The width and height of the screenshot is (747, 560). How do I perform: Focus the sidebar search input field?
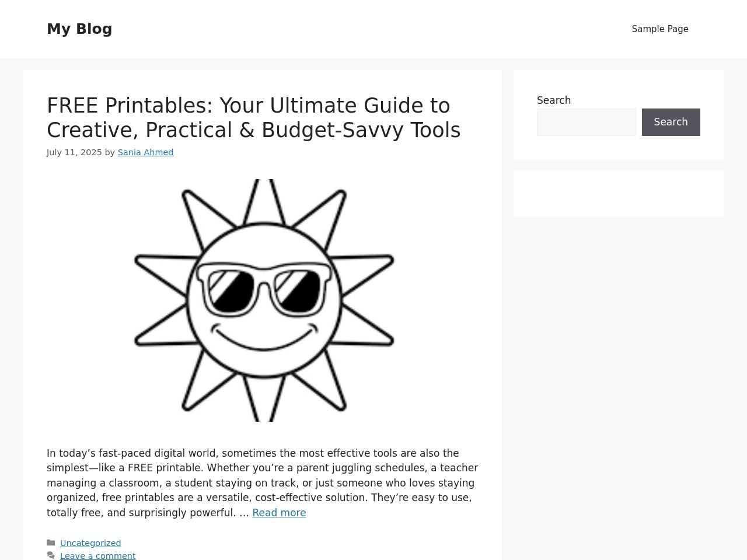[586, 123]
